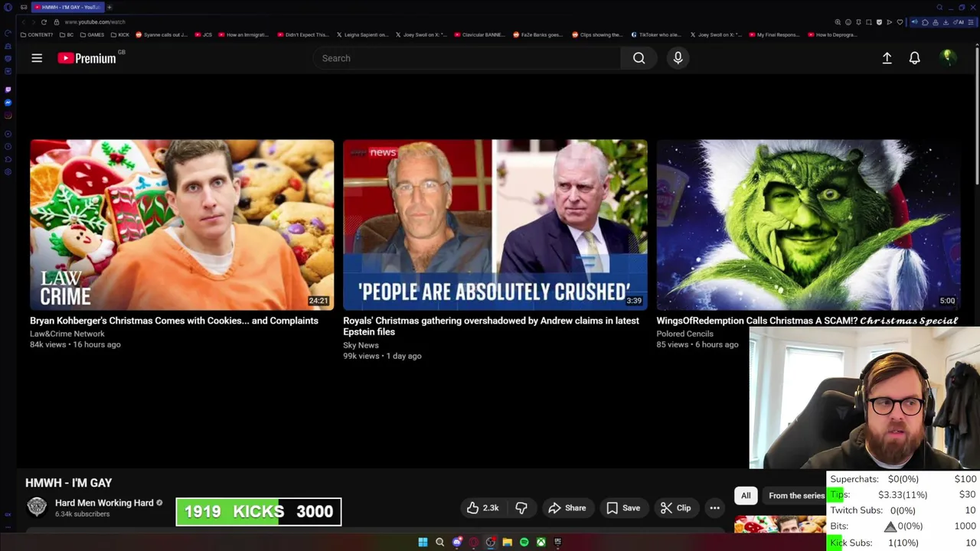
Task: Open Spotify from taskbar
Action: coord(524,542)
